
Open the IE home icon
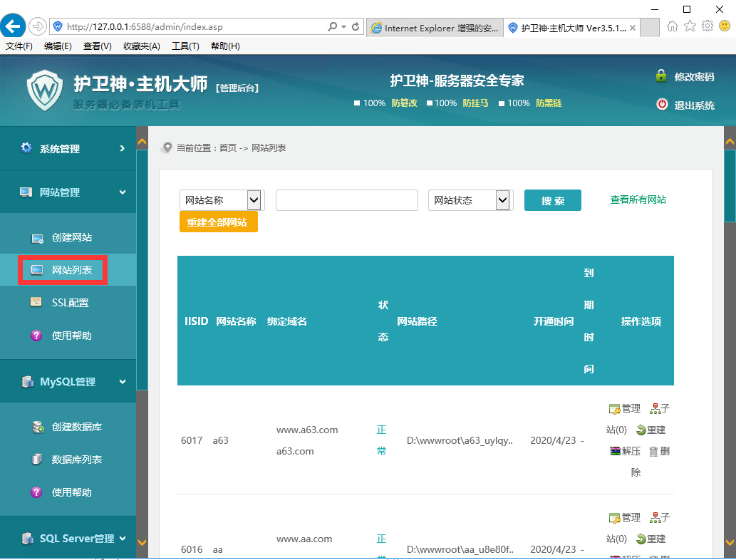[673, 26]
